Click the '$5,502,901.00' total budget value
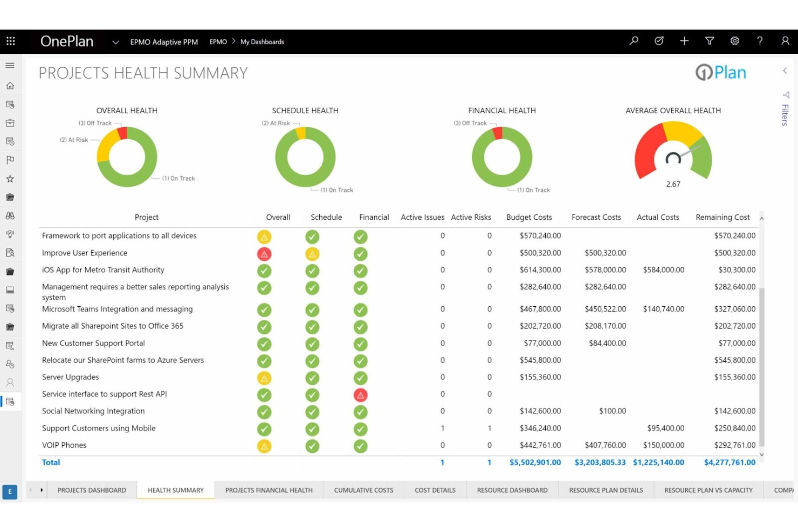The image size is (798, 532). click(535, 462)
